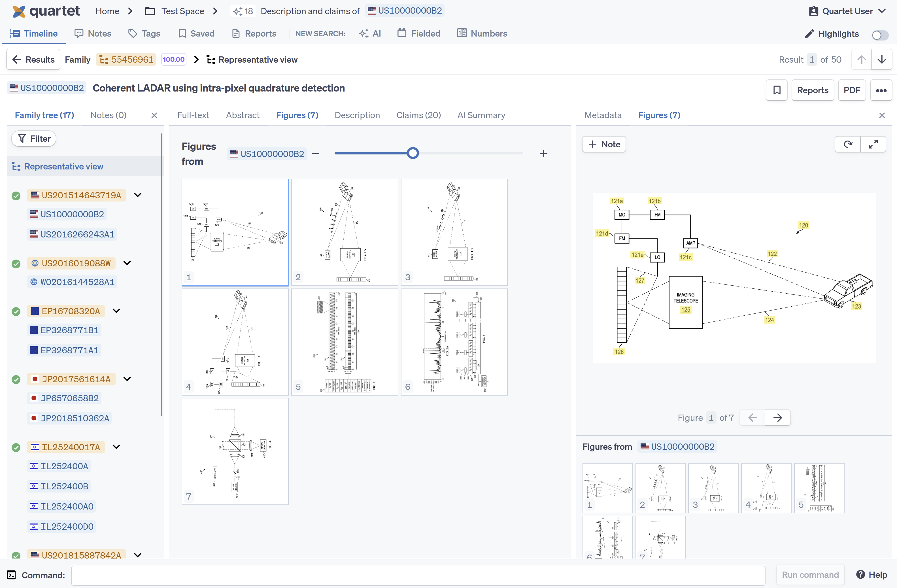Expand figure viewer to fullscreen
This screenshot has width=897, height=588.
(x=873, y=144)
